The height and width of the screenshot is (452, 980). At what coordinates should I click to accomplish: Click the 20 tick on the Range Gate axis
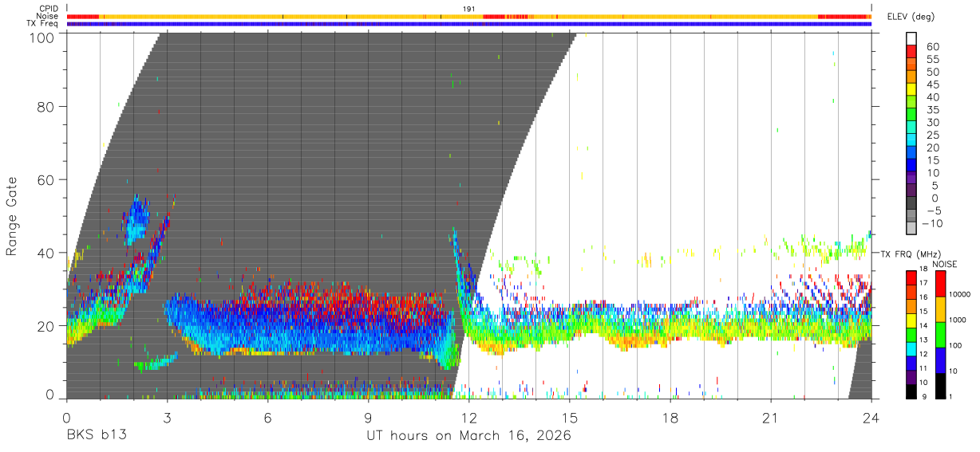coord(45,326)
